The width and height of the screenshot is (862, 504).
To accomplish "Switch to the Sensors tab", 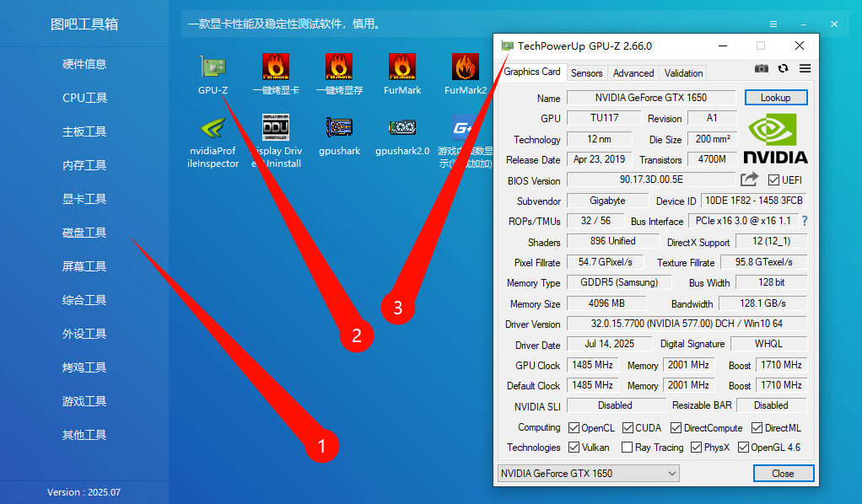I will click(x=586, y=73).
